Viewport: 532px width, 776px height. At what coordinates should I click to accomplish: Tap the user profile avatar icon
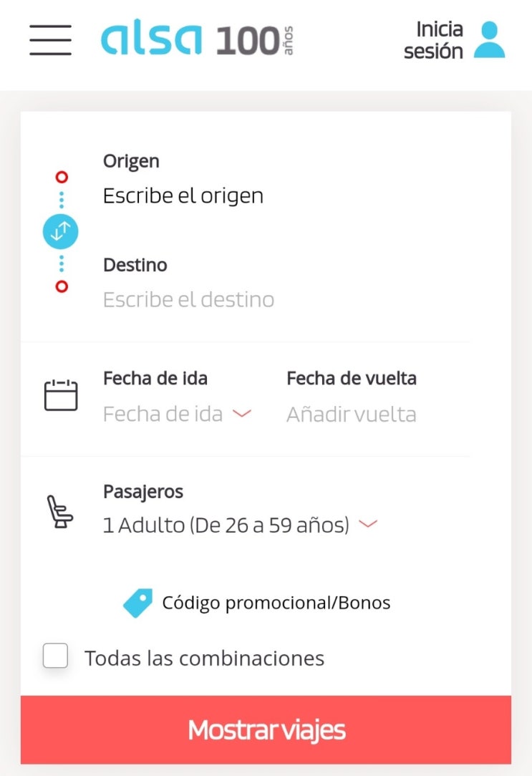489,39
